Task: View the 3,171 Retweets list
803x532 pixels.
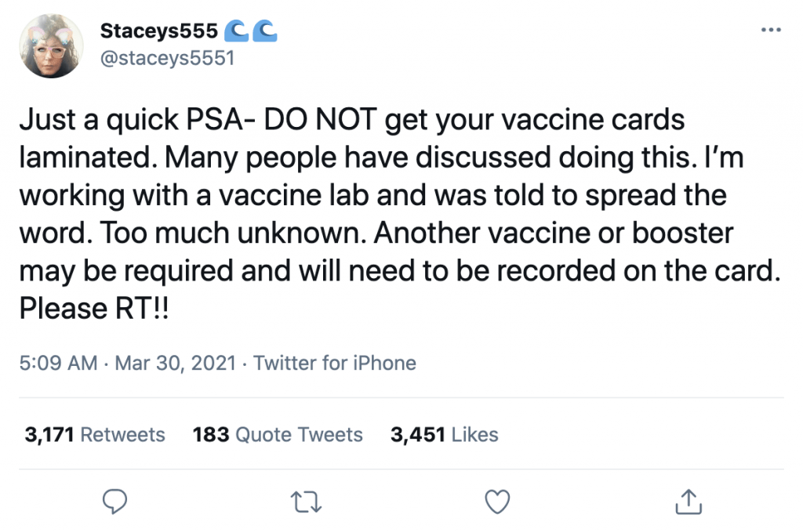Action: (95, 435)
